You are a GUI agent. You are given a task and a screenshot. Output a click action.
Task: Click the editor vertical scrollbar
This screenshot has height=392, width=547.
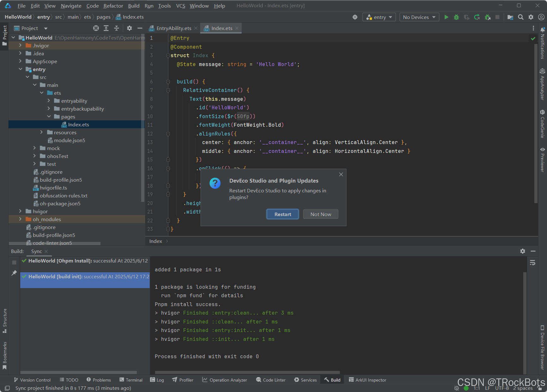[536, 123]
